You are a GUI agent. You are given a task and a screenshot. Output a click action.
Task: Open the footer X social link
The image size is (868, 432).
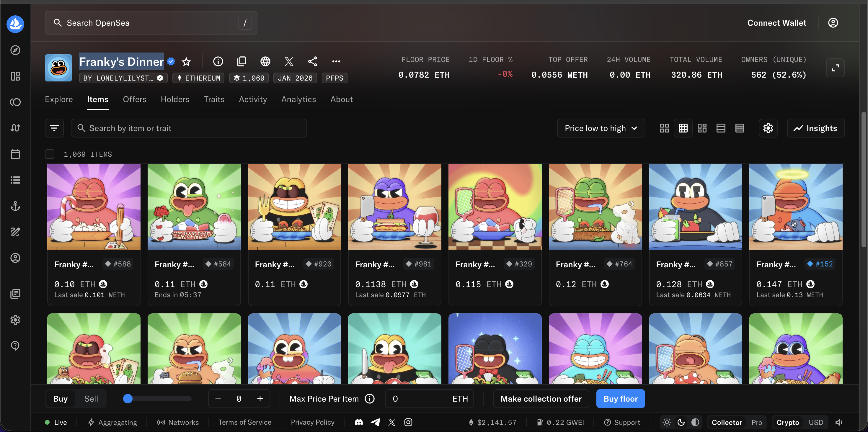pos(391,422)
